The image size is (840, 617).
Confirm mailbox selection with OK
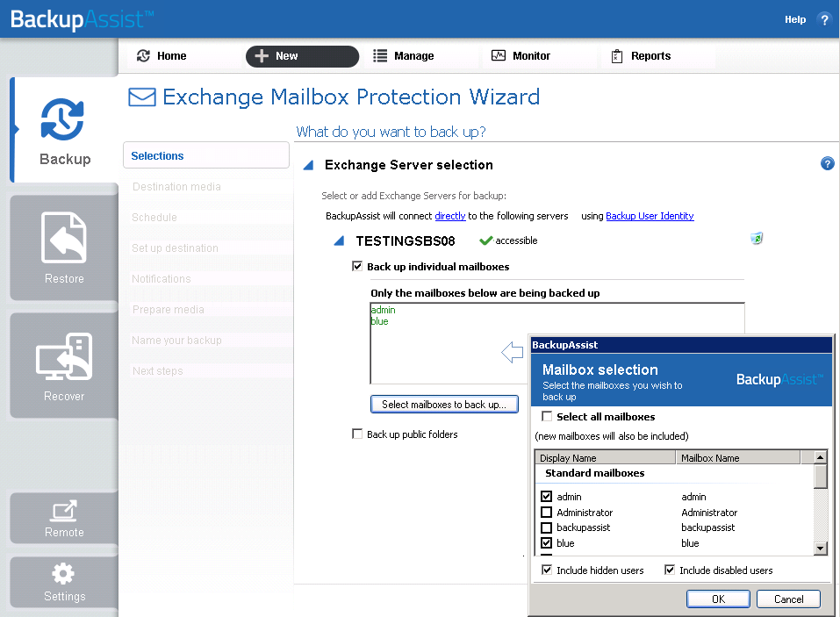pos(718,599)
